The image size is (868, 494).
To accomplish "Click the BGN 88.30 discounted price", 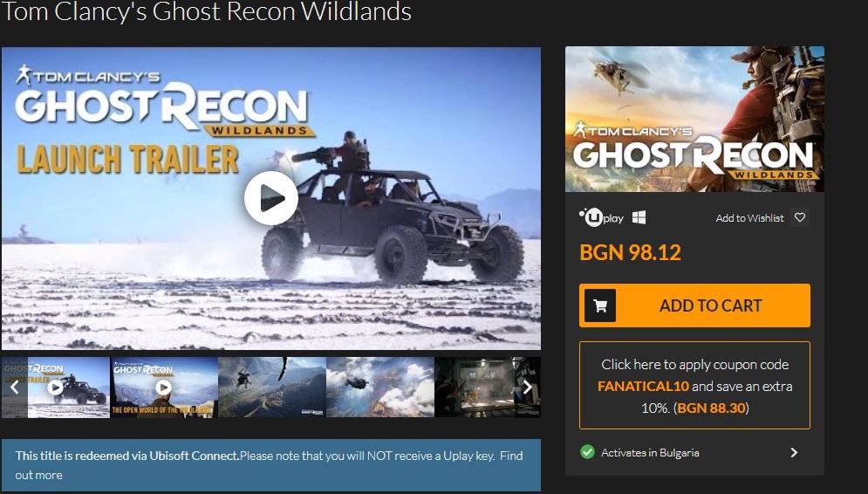I will click(711, 408).
